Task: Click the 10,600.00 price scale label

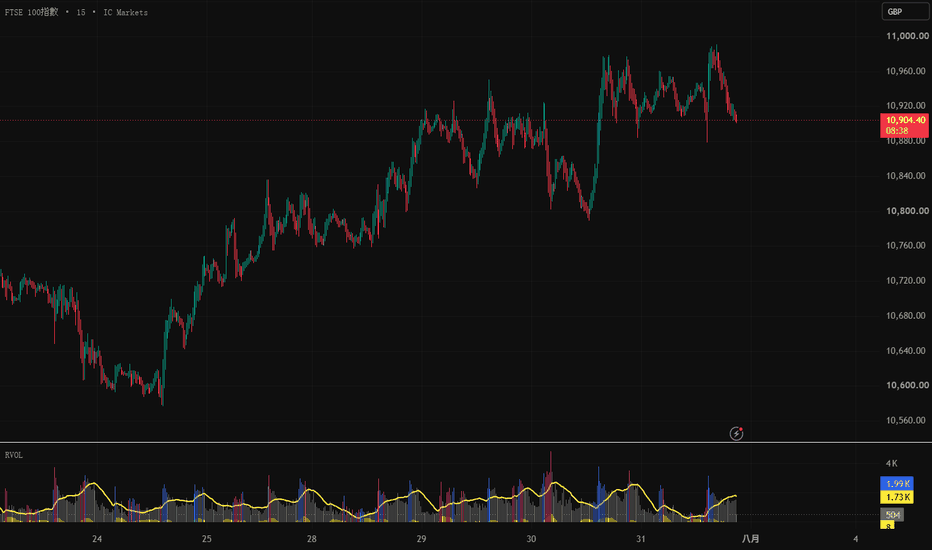Action: tap(907, 385)
